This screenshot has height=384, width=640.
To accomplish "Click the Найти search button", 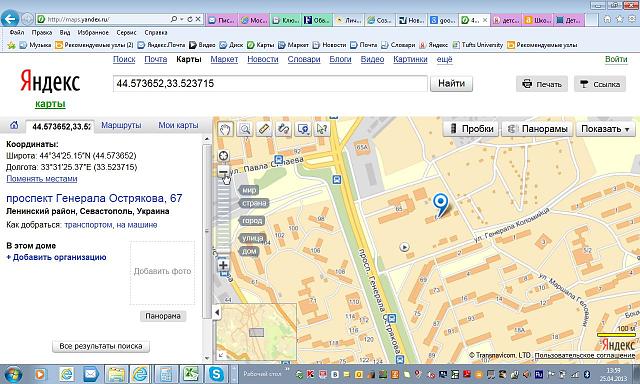I will 451,84.
